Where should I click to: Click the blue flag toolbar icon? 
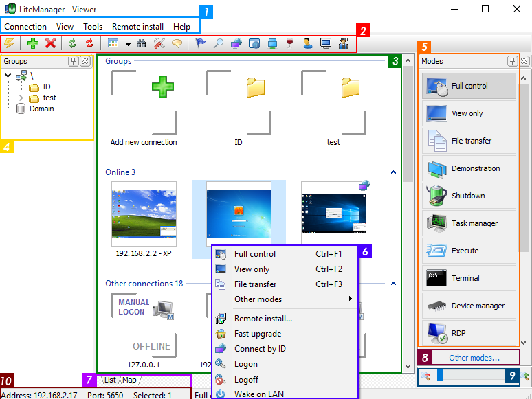coord(201,43)
